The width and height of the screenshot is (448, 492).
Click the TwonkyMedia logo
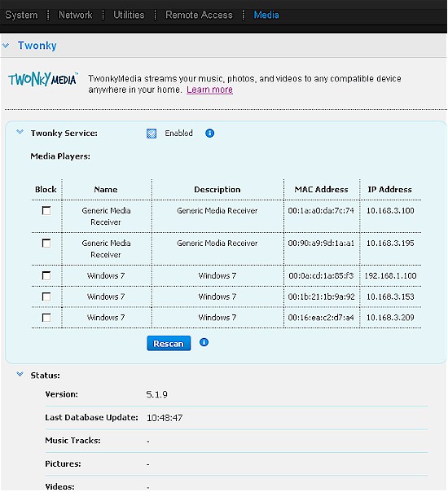43,79
